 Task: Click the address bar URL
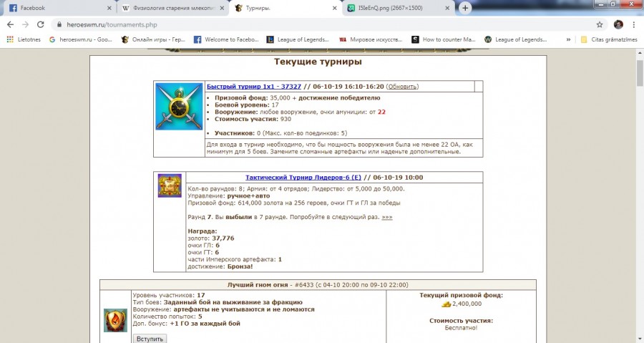[112, 24]
